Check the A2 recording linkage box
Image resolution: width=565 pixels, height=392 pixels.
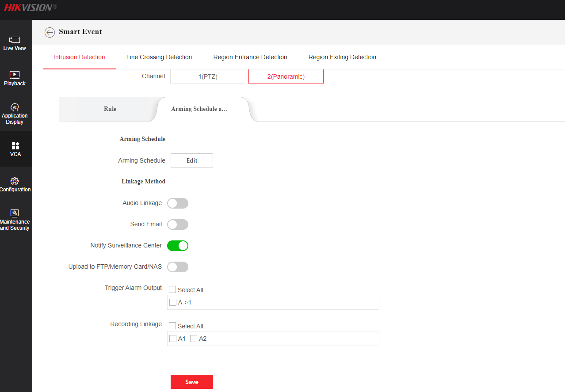[194, 339]
